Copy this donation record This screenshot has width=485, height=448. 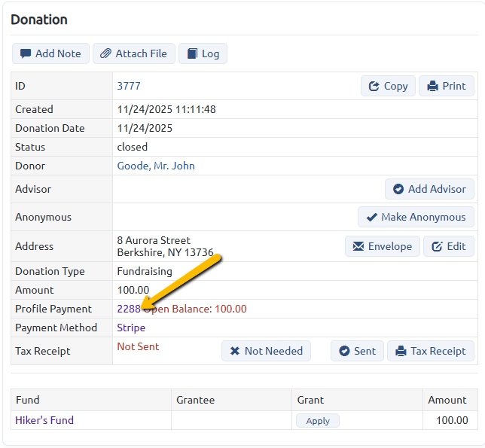pos(388,86)
